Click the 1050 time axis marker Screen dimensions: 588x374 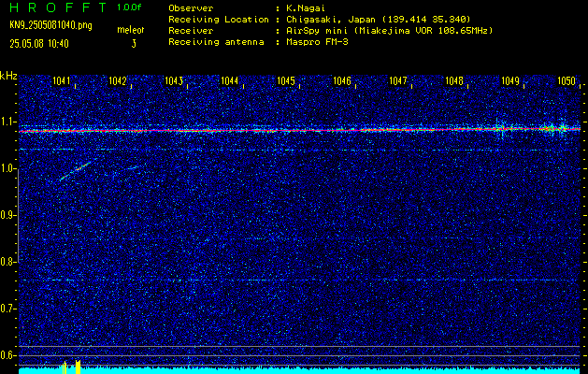tap(566, 81)
